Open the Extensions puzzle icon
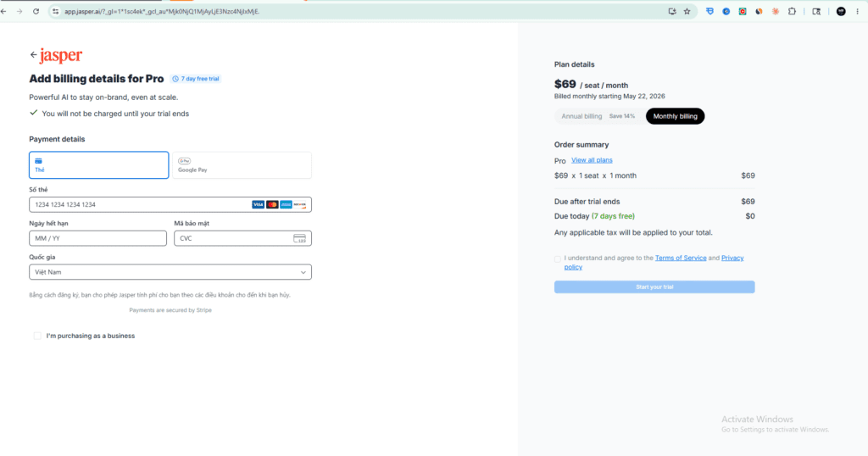 coord(793,11)
